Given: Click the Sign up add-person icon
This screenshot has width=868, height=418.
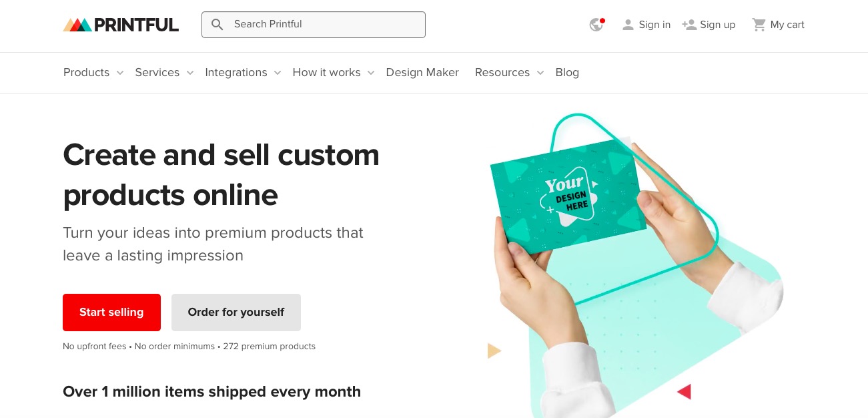Looking at the screenshot, I should pos(689,25).
